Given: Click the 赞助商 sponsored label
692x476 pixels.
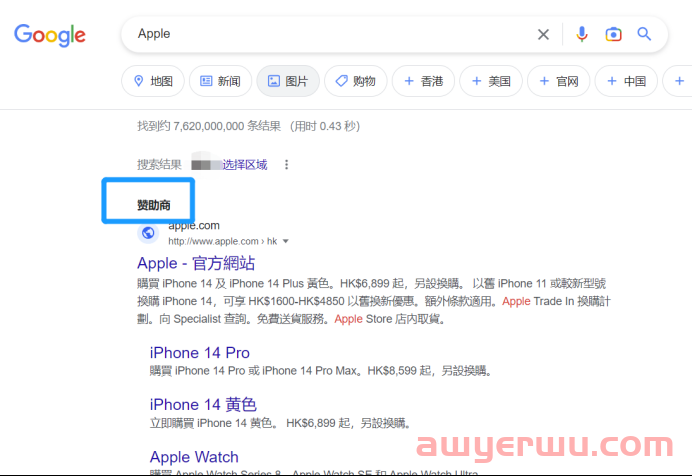Looking at the screenshot, I should pyautogui.click(x=154, y=205).
